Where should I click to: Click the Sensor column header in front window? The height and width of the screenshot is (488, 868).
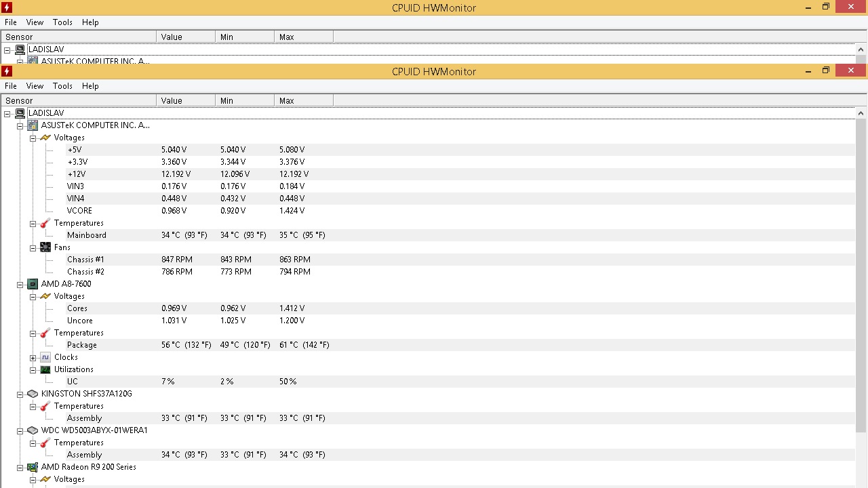(x=79, y=100)
